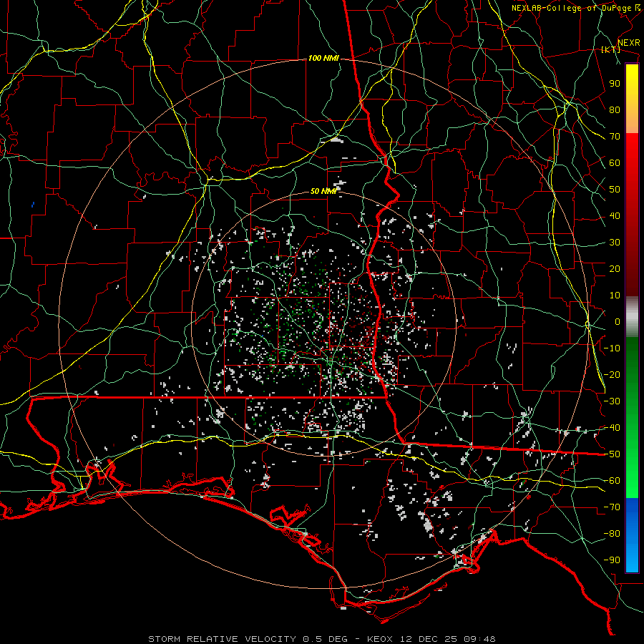
Task: Click the -20 value on the velocity scale
Action: [x=612, y=375]
